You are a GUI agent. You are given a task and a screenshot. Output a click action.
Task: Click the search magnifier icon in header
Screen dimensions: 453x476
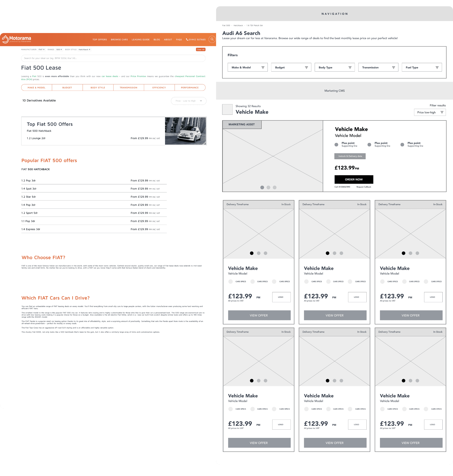pos(212,39)
